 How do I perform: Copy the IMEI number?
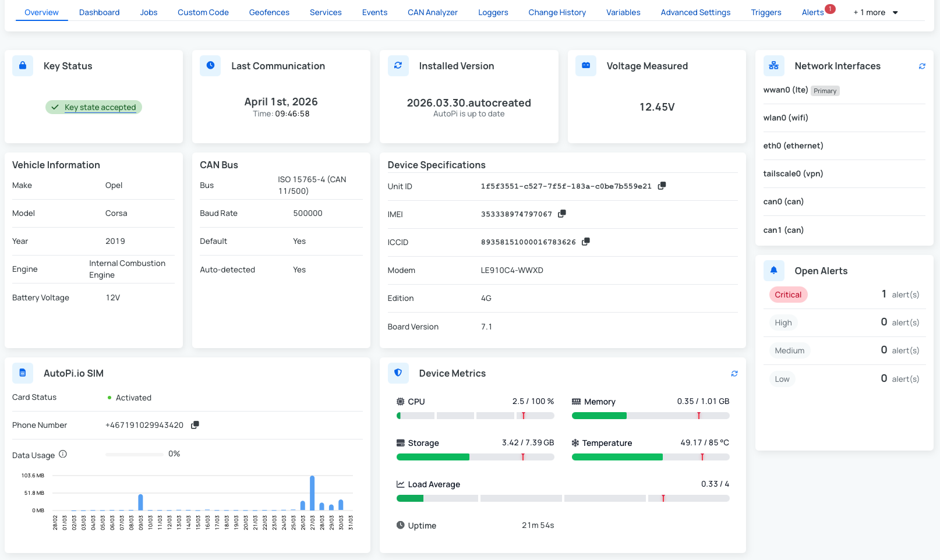pyautogui.click(x=561, y=214)
